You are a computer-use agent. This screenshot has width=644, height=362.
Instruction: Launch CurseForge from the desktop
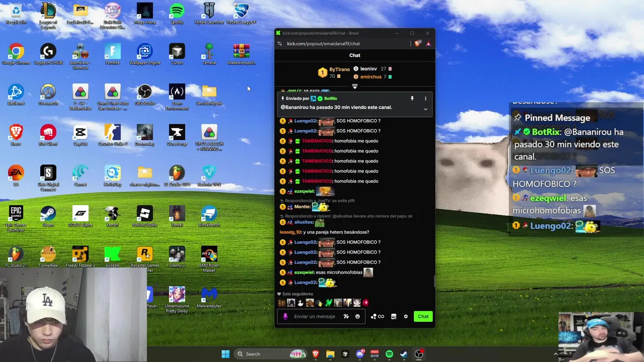(177, 136)
